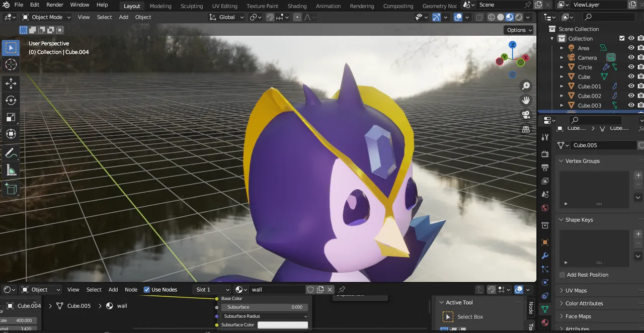Select rendered viewport shading
This screenshot has width=644, height=333.
[519, 17]
